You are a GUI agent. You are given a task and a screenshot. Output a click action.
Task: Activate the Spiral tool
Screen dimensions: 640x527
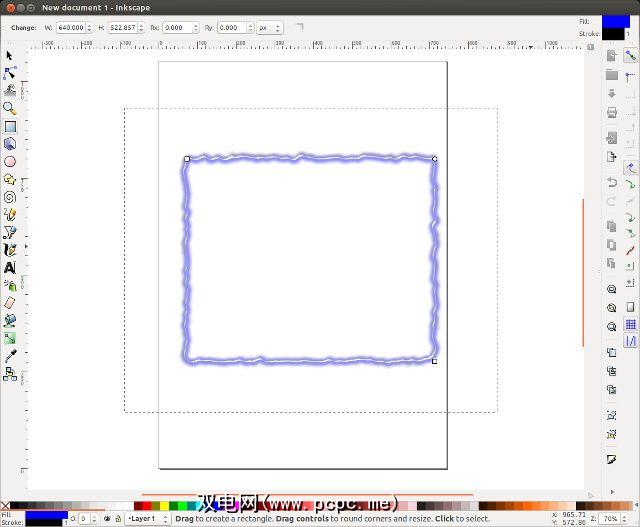(10, 197)
